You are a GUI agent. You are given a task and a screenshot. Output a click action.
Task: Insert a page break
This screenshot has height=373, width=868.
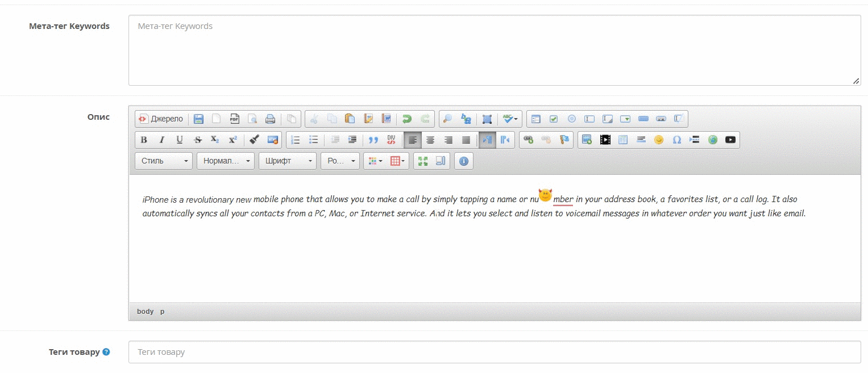click(x=695, y=140)
